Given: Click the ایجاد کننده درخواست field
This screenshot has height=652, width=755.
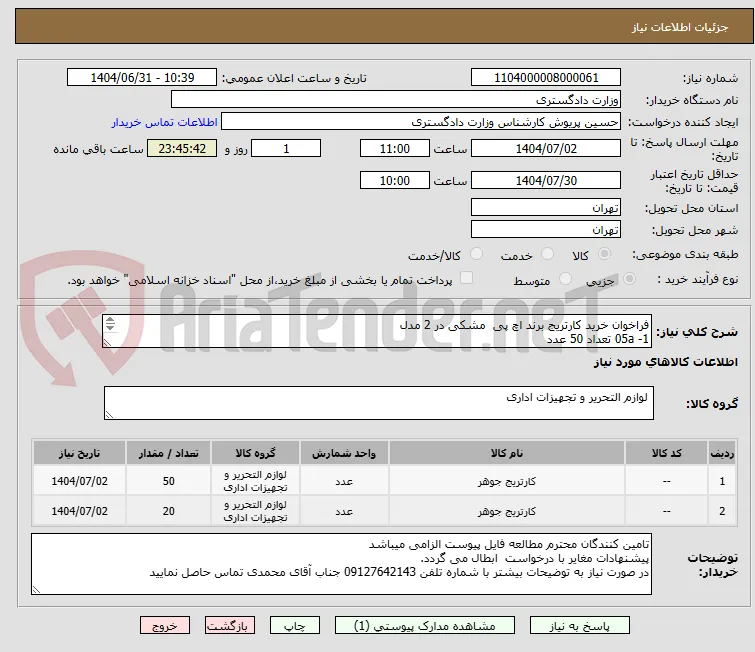Looking at the screenshot, I should coord(421,122).
